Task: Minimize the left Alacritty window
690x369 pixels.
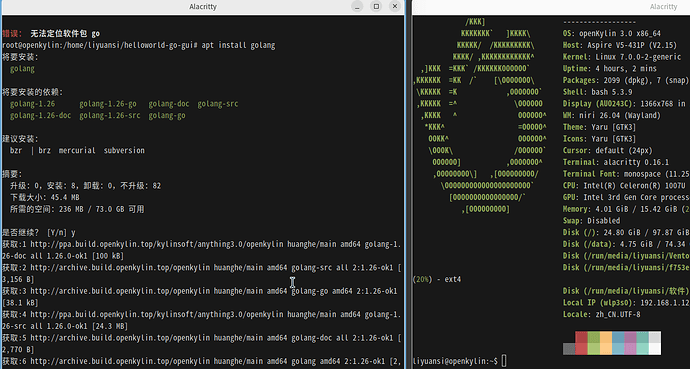Action: click(357, 7)
